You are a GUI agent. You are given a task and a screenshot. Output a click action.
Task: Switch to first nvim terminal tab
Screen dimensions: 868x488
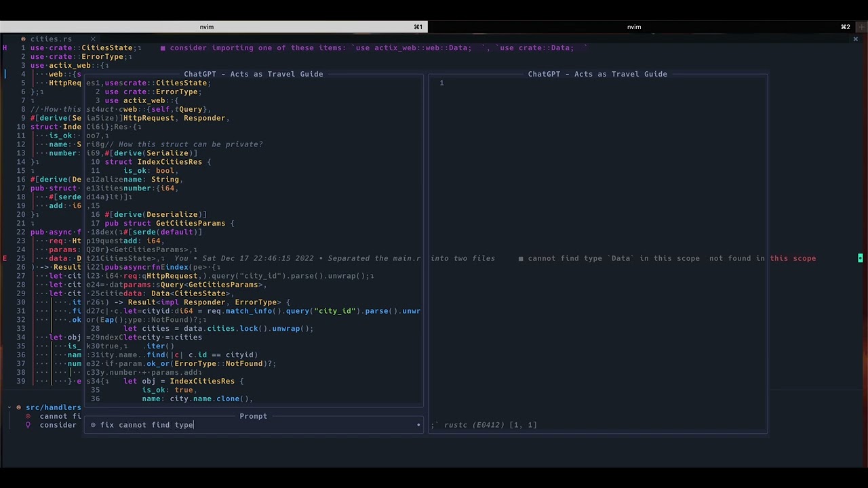click(x=214, y=27)
